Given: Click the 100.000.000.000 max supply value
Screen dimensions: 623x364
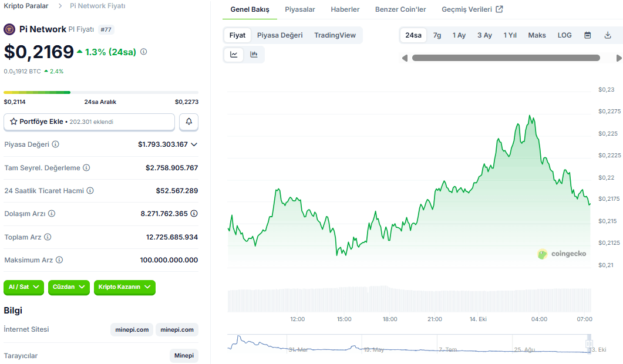Looking at the screenshot, I should pos(169,260).
